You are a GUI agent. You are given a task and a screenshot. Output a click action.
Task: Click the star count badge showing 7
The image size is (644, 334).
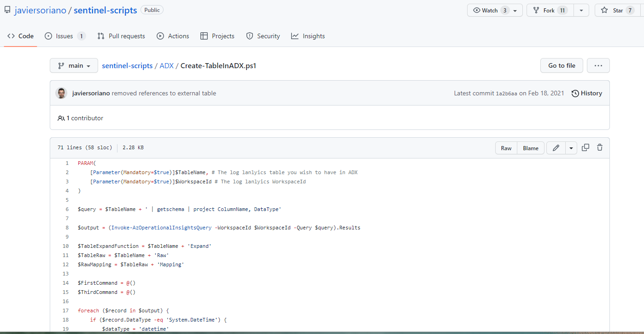click(x=630, y=10)
